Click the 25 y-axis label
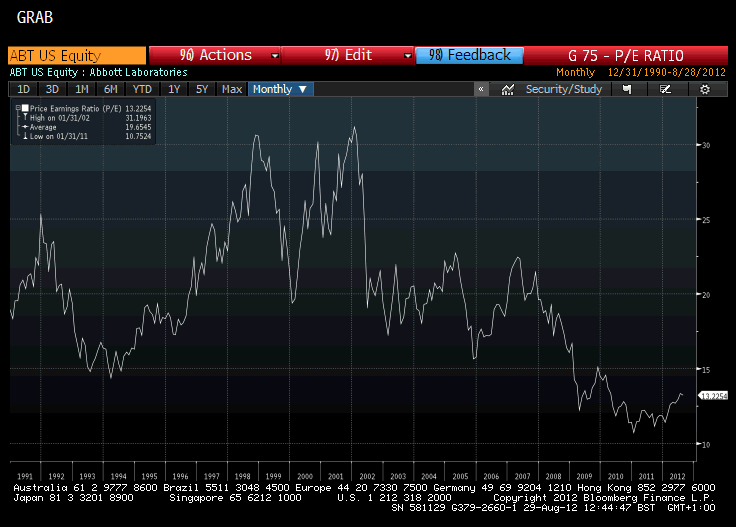The height and width of the screenshot is (527, 736). pyautogui.click(x=706, y=220)
